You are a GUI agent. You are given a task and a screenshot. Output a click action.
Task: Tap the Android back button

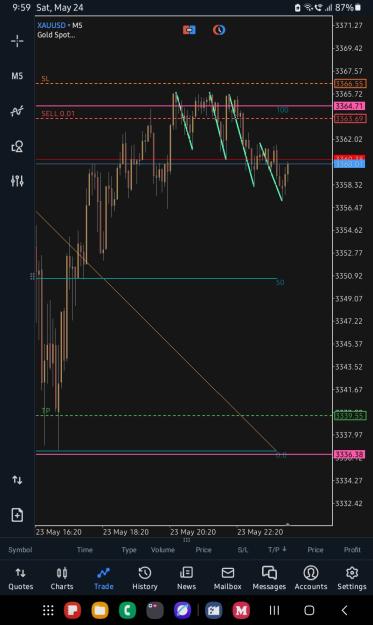[x=345, y=610]
